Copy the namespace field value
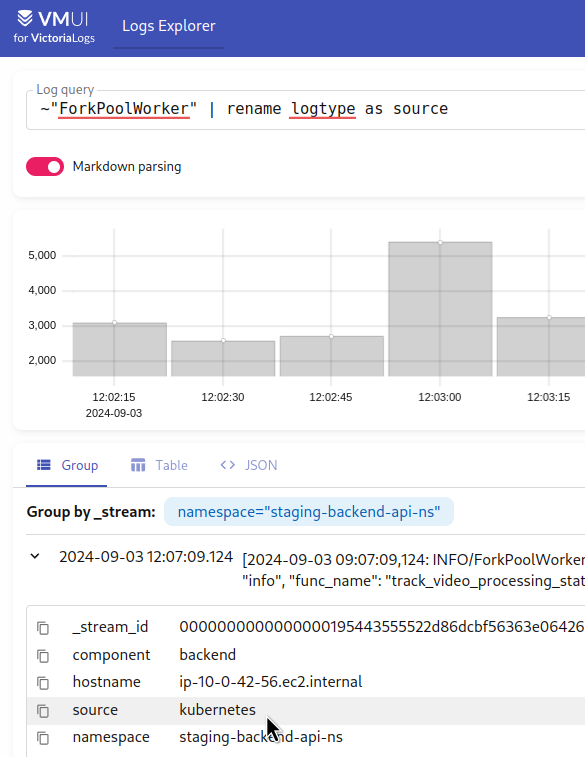585x757 pixels. [x=43, y=738]
